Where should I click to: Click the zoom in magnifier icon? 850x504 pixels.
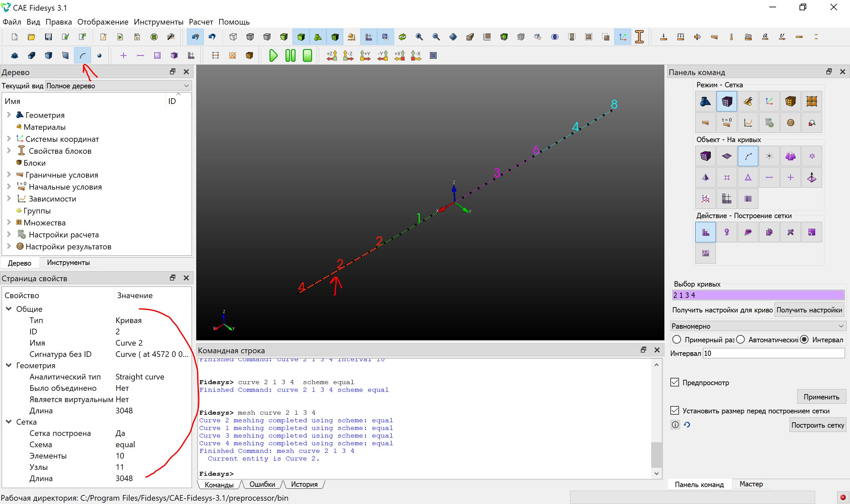419,37
